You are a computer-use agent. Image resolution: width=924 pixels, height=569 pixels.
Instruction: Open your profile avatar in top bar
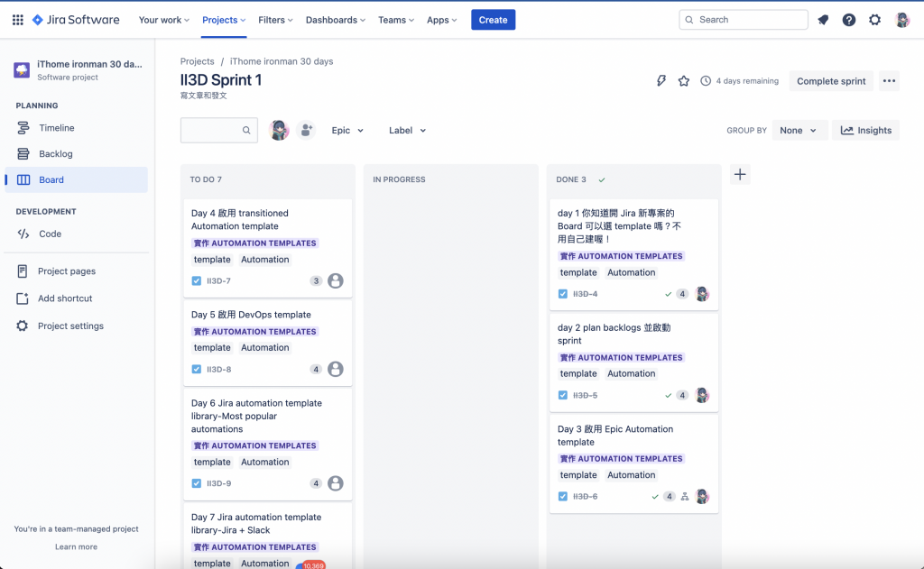(x=902, y=20)
